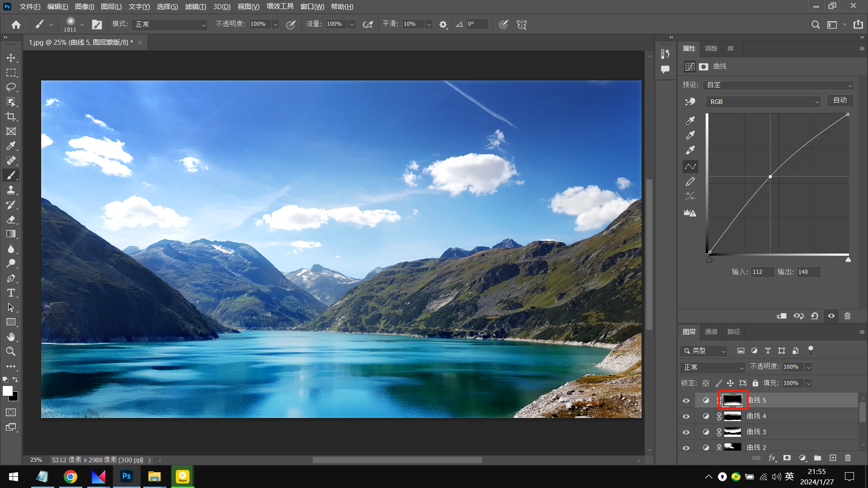Screen dimensions: 868x488
Task: Toggle lock all padlock in Layers
Action: (755, 383)
